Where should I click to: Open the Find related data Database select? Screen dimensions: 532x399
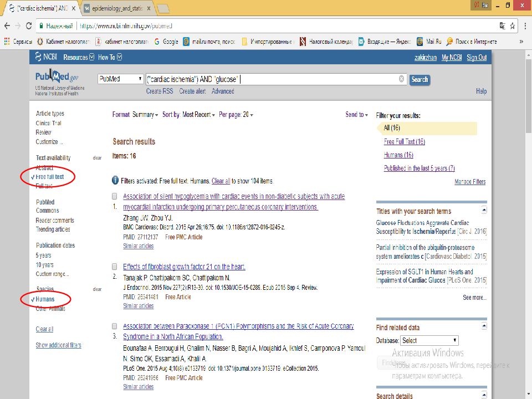coord(429,340)
